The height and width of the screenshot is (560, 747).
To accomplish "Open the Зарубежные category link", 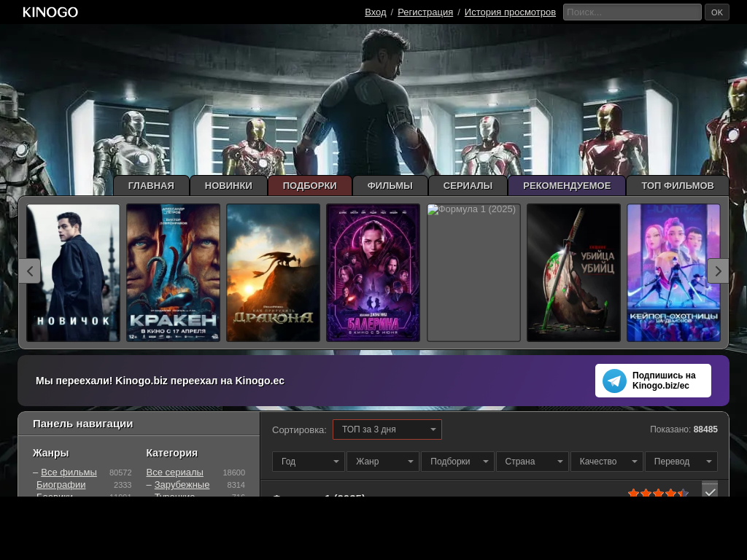I will (x=182, y=485).
